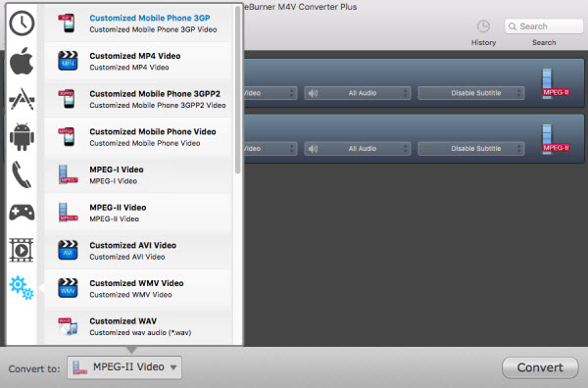Image resolution: width=588 pixels, height=388 pixels.
Task: Click the MPEG-I Video film icon
Action: pos(68,174)
